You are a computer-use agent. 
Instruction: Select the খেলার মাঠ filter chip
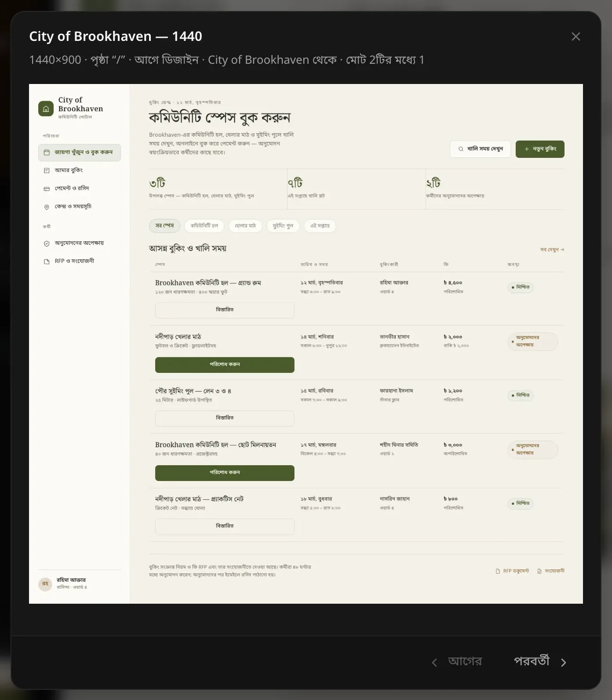(245, 226)
